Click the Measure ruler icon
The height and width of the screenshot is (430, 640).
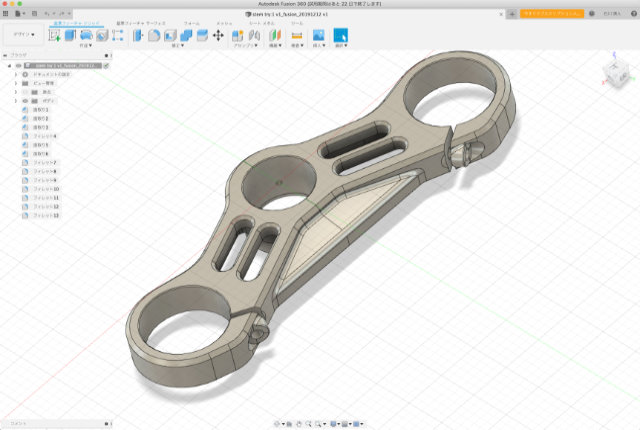[296, 35]
